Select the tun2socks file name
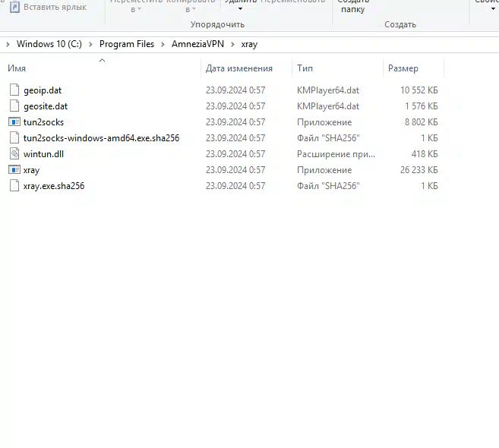The image size is (499, 448). [x=43, y=122]
